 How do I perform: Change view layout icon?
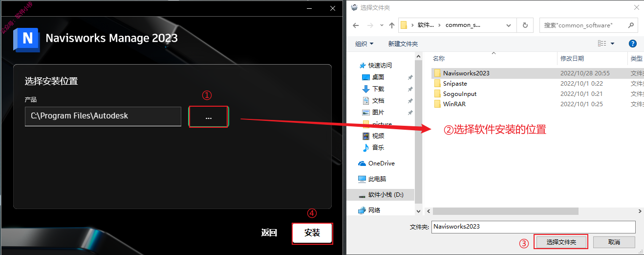(x=602, y=44)
